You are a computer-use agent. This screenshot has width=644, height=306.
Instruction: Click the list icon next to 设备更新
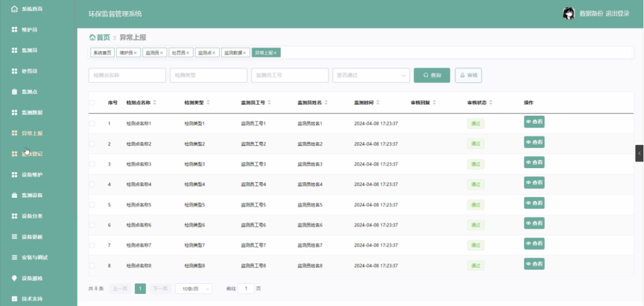click(15, 237)
